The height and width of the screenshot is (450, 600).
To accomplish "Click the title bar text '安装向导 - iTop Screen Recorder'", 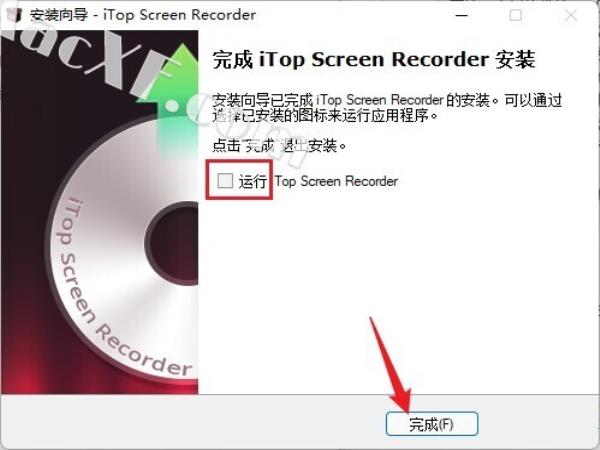I will [x=143, y=15].
